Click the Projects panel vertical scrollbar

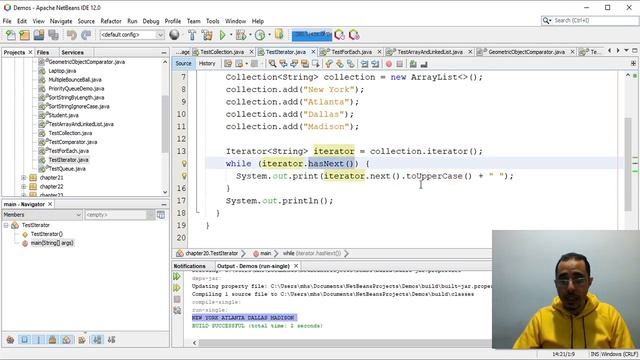(x=165, y=124)
